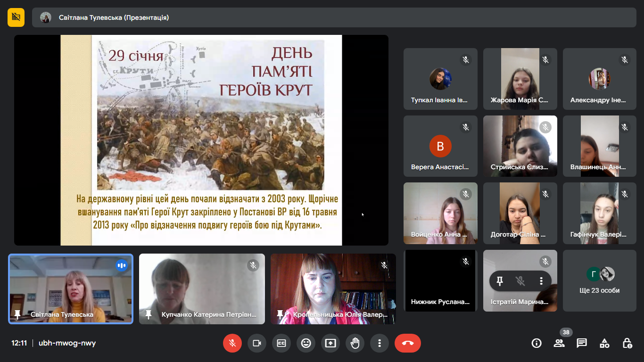Click Войценко Анна's video tile

point(440,213)
